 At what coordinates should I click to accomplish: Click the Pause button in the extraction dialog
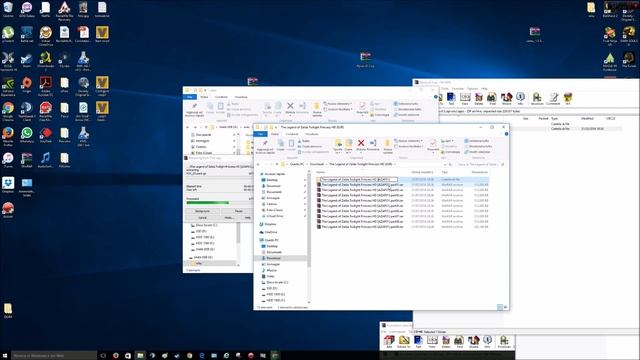click(x=238, y=211)
